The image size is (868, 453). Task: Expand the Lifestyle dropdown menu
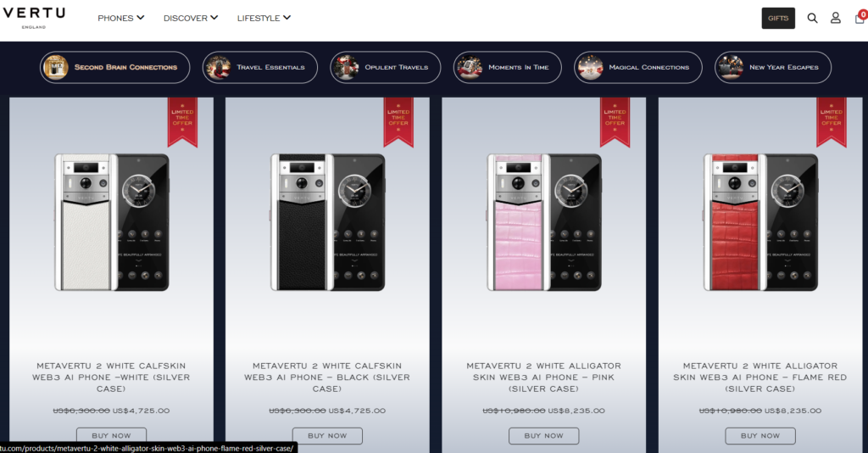pyautogui.click(x=264, y=19)
